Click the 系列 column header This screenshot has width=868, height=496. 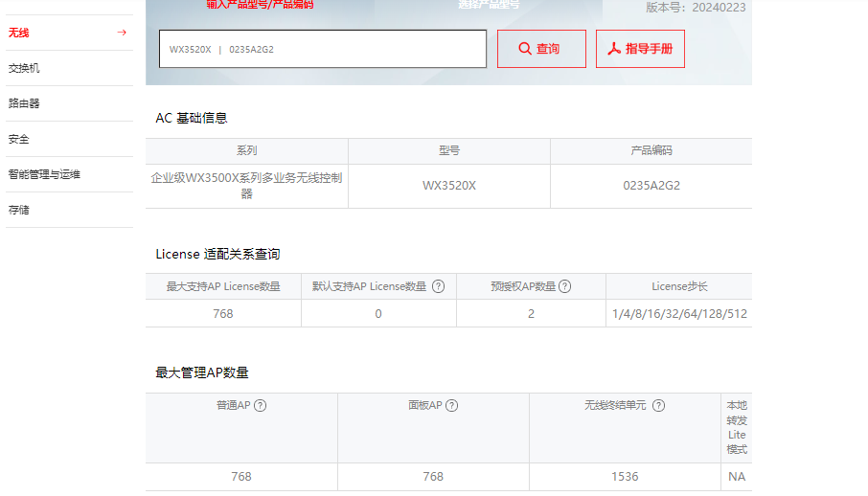point(247,150)
